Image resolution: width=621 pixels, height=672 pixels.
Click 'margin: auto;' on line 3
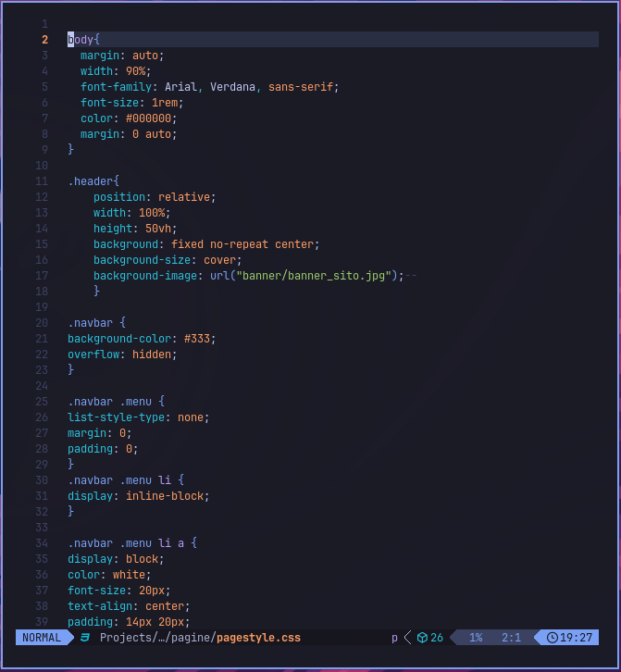pyautogui.click(x=122, y=56)
